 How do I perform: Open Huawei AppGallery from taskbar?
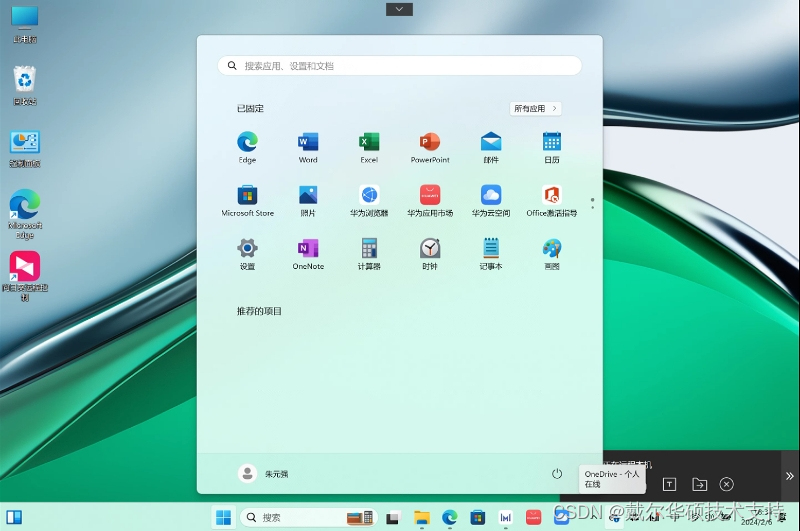click(534, 518)
